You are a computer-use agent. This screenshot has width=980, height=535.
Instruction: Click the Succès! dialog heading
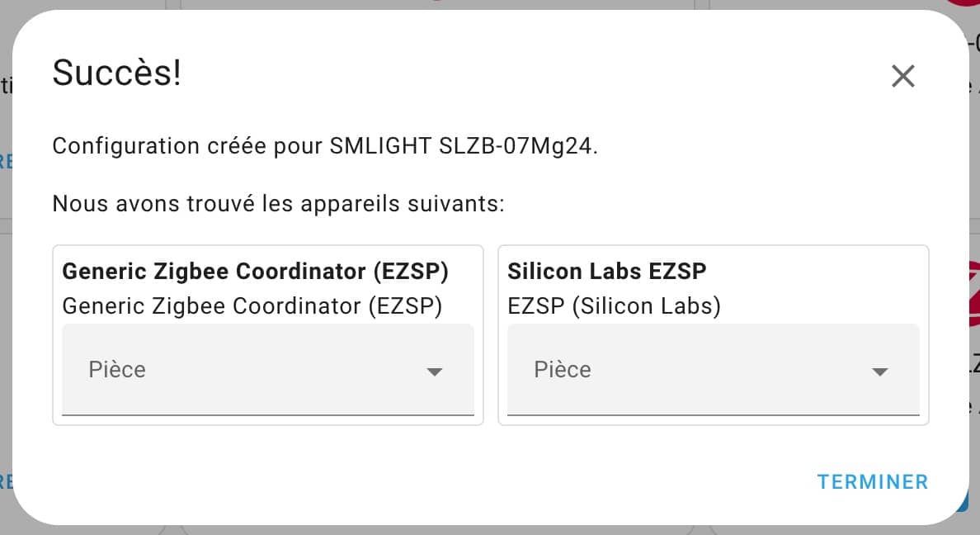click(x=117, y=73)
